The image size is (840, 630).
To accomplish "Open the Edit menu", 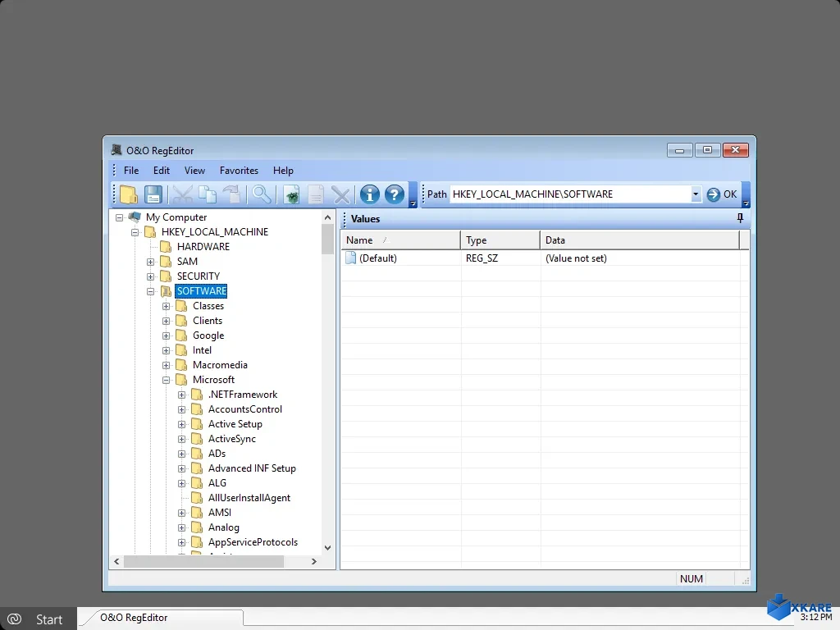I will point(162,171).
